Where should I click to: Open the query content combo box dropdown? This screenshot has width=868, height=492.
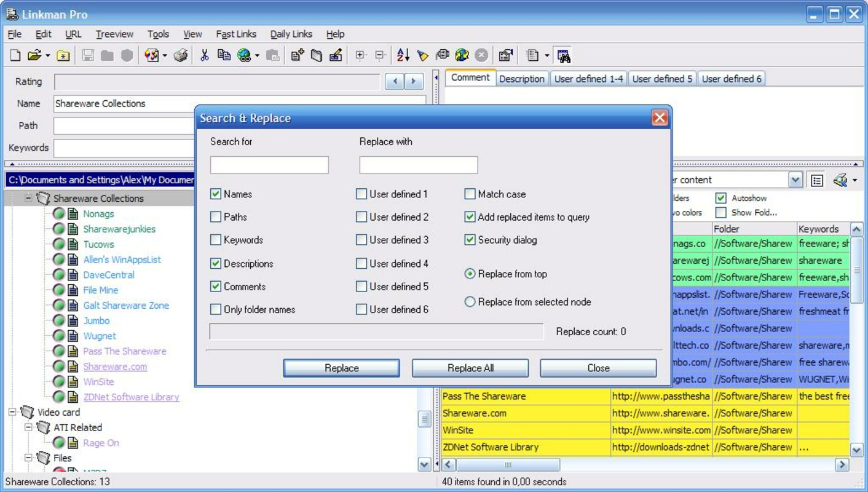(795, 180)
